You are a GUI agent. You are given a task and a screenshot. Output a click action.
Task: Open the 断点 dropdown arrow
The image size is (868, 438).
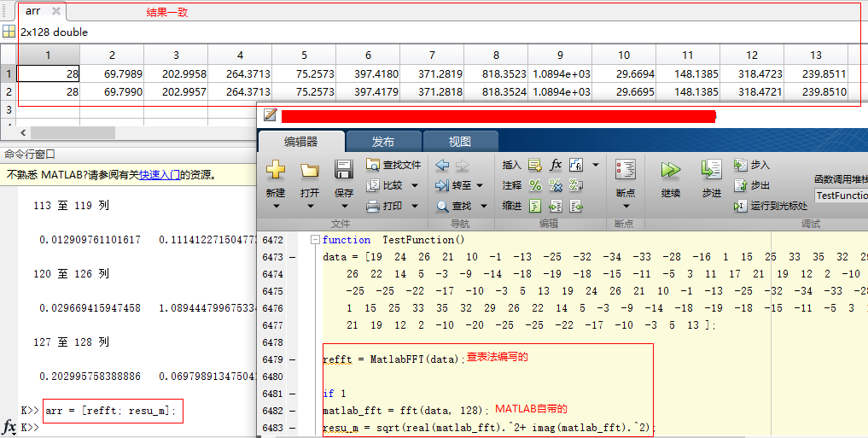coord(626,206)
